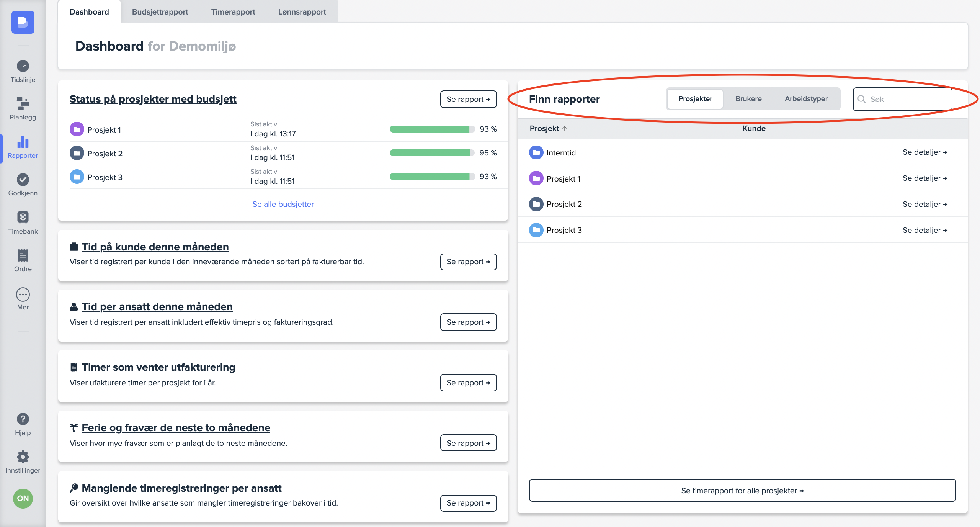Switch Finn rapporter to Arbeidstyper
980x527 pixels.
pos(806,99)
